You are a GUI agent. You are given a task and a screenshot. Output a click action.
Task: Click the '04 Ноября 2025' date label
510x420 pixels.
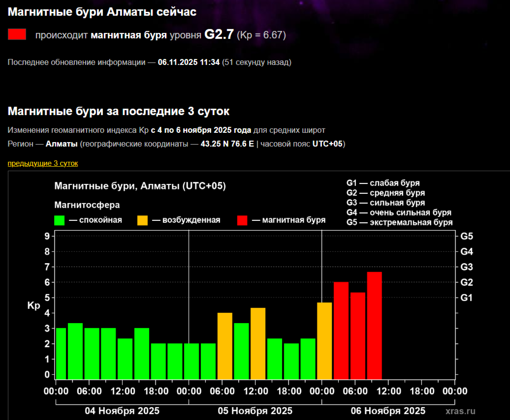point(122,411)
